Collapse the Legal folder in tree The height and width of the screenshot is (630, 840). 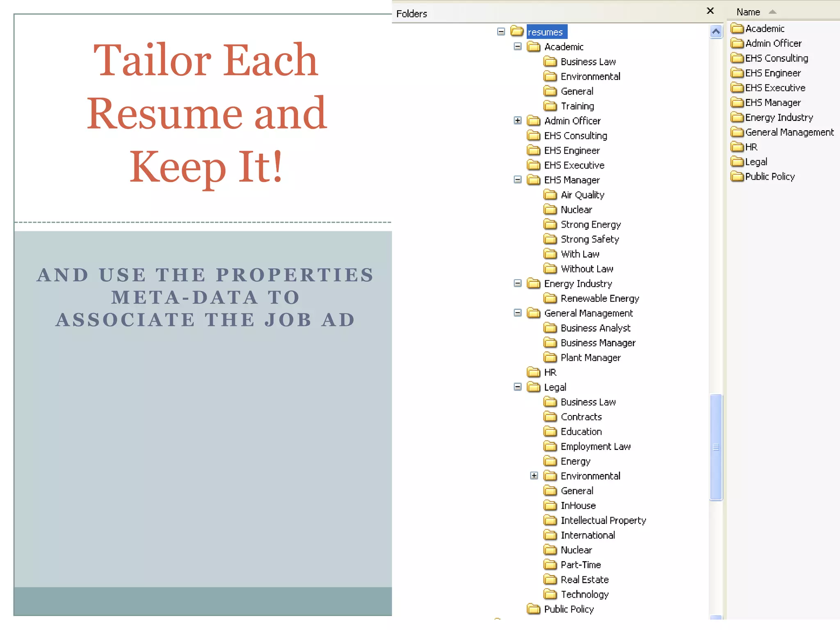click(x=518, y=387)
